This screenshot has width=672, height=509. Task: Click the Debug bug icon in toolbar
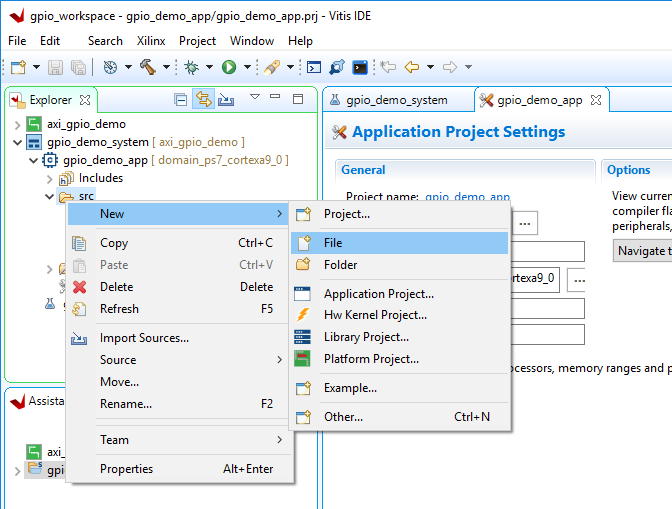coord(189,67)
